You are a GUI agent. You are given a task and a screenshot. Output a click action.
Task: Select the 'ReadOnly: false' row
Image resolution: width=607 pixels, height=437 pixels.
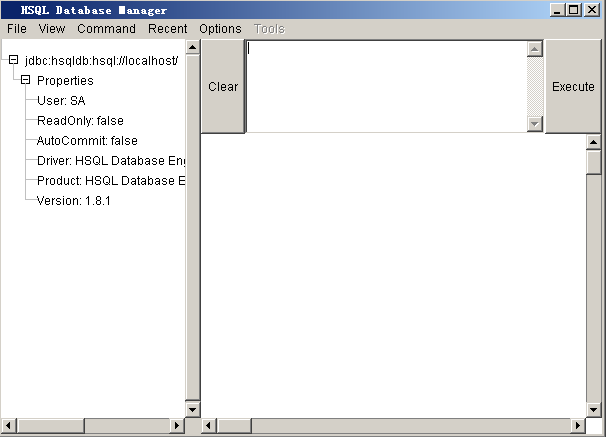(80, 121)
